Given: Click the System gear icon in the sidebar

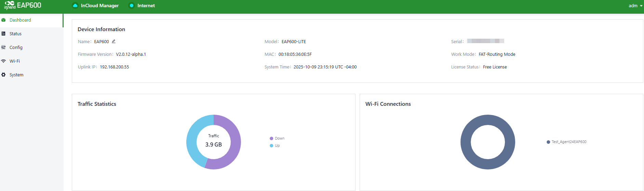Looking at the screenshot, I should click(x=3, y=75).
